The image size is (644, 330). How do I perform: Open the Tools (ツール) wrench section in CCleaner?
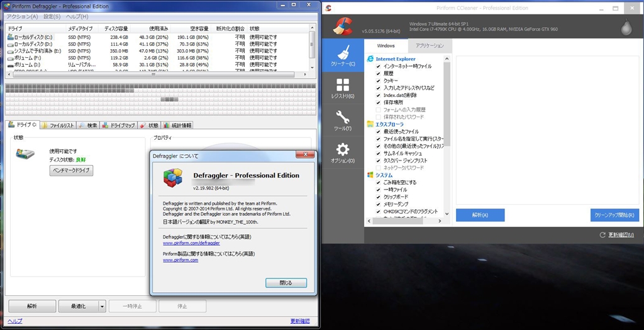343,120
